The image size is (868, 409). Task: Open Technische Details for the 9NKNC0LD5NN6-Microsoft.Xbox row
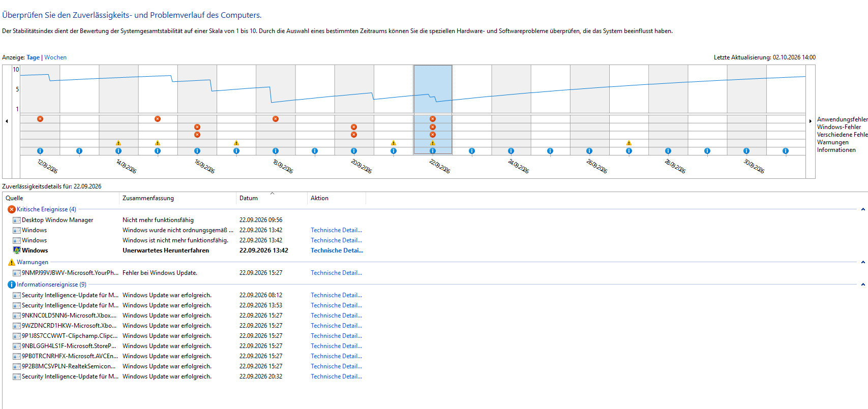click(x=336, y=316)
